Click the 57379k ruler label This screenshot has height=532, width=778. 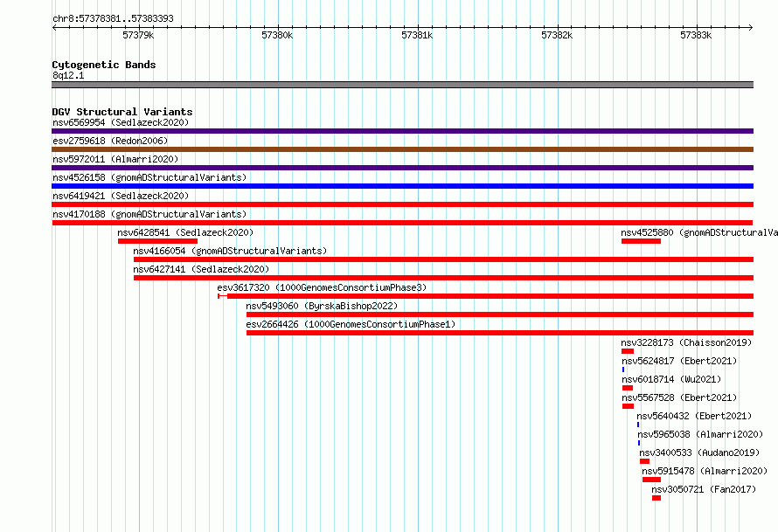[138, 35]
